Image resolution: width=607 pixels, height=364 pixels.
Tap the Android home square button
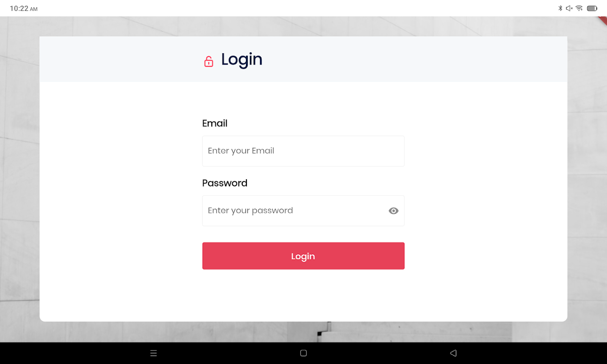tap(303, 353)
